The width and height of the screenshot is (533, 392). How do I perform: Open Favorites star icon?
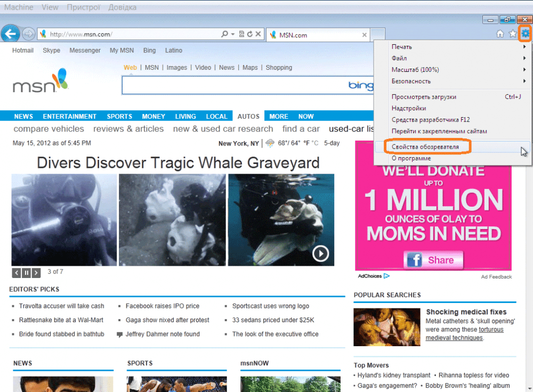(513, 34)
